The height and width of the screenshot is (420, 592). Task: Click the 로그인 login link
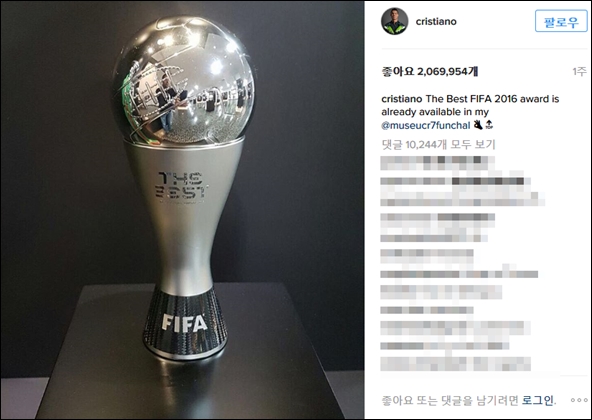[x=538, y=400]
